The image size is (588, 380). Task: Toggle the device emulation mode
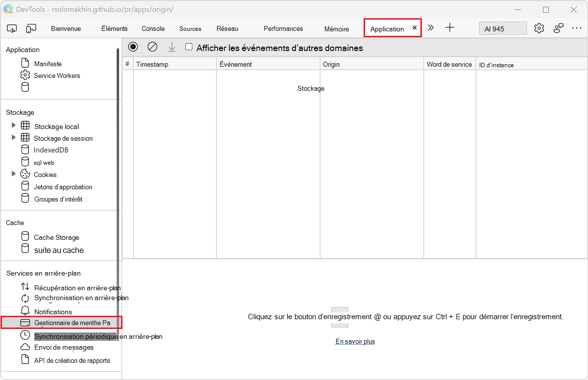tap(31, 28)
